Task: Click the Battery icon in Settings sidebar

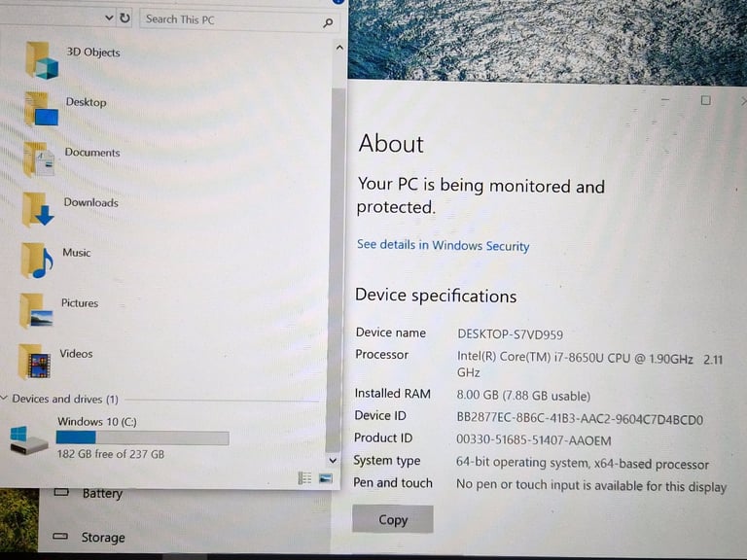Action: (61, 492)
